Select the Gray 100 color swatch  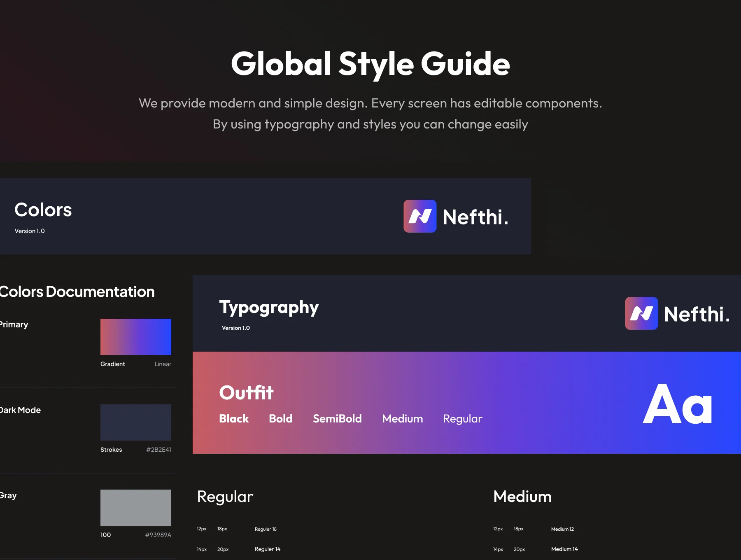tap(136, 508)
